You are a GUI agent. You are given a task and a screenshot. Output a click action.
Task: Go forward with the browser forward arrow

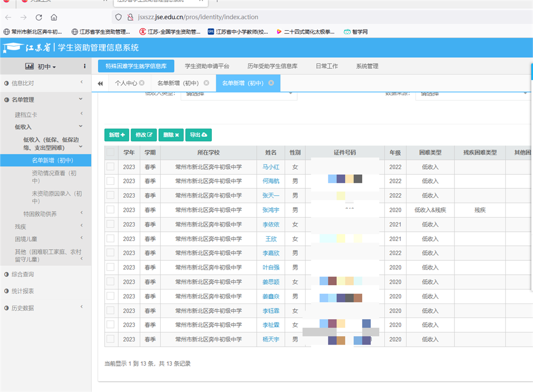coord(23,17)
